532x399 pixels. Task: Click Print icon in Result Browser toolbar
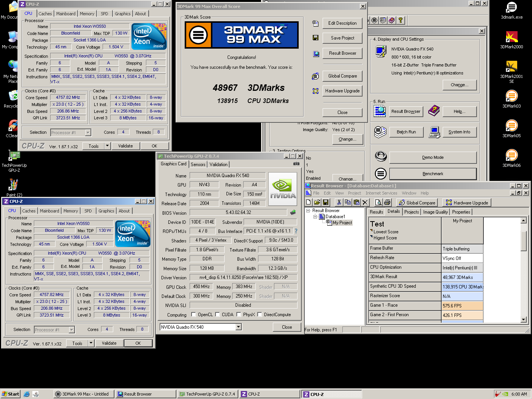pyautogui.click(x=386, y=203)
